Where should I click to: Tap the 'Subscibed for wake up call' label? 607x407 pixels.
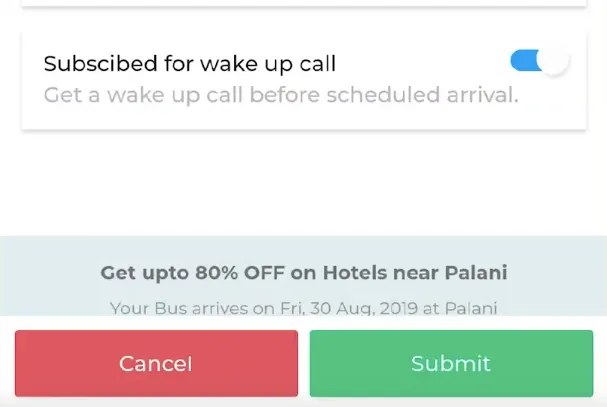(189, 64)
